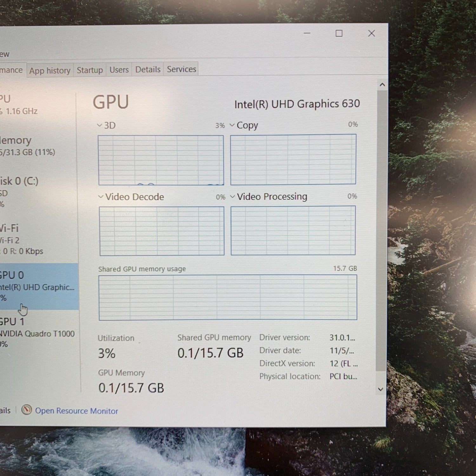Maximize the Task Manager window
Screen dimensions: 476x476
pyautogui.click(x=339, y=33)
